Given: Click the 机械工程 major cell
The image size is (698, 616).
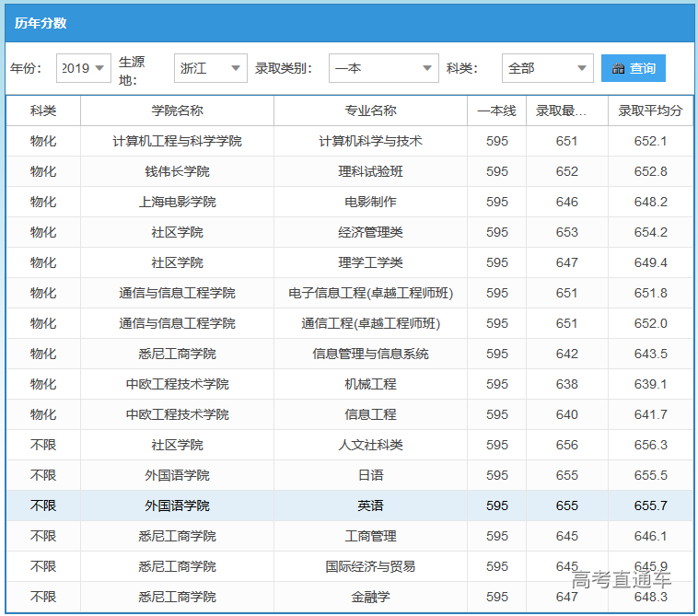Looking at the screenshot, I should [370, 384].
